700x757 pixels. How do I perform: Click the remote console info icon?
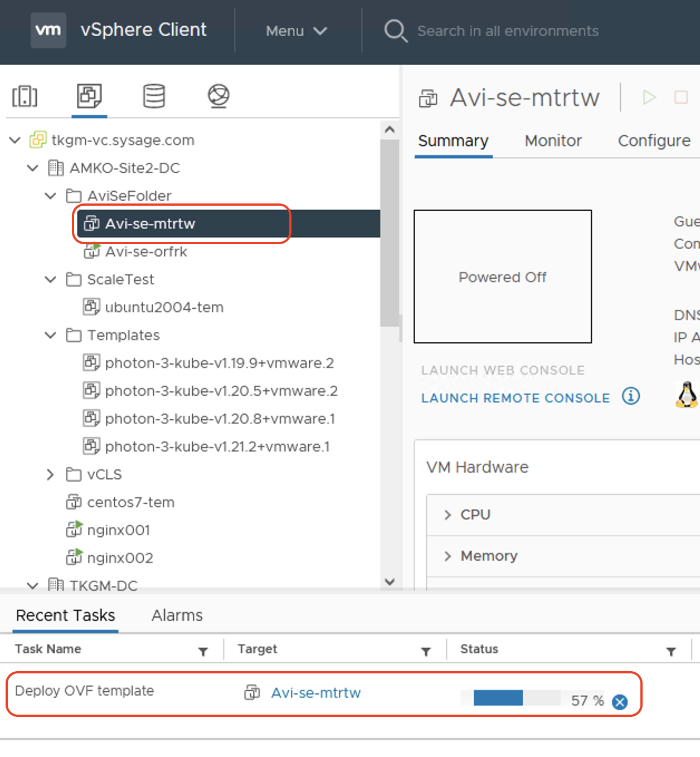coord(631,396)
